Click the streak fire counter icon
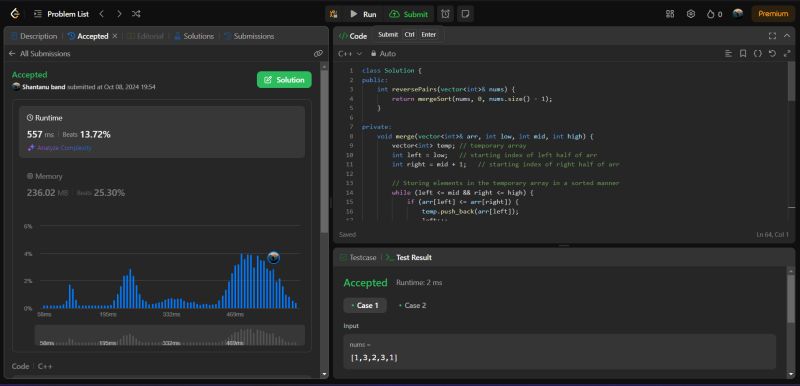The image size is (800, 386). click(714, 14)
